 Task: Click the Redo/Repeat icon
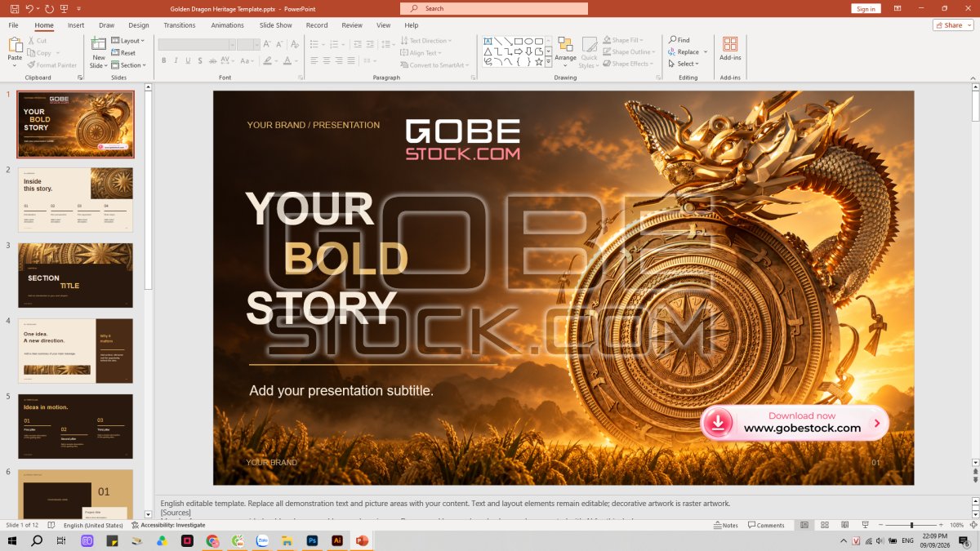click(x=51, y=8)
